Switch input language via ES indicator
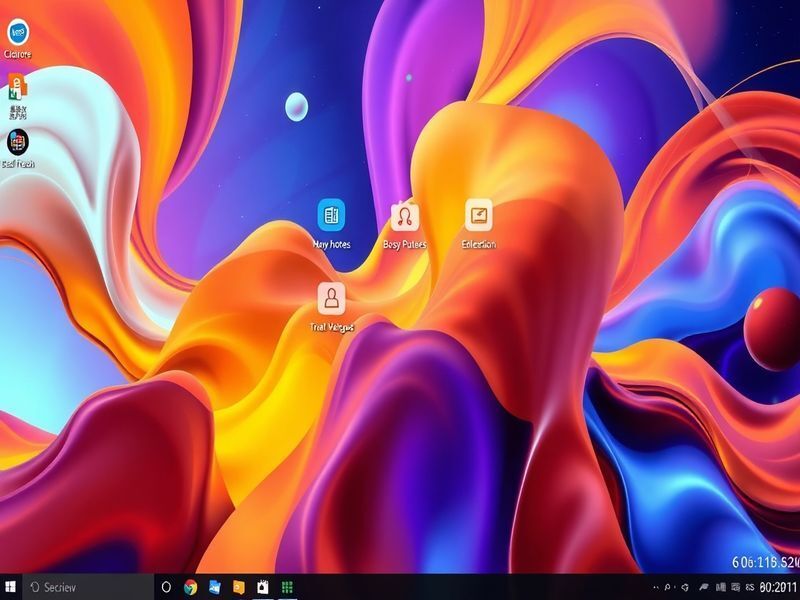The height and width of the screenshot is (600, 800). [x=748, y=587]
